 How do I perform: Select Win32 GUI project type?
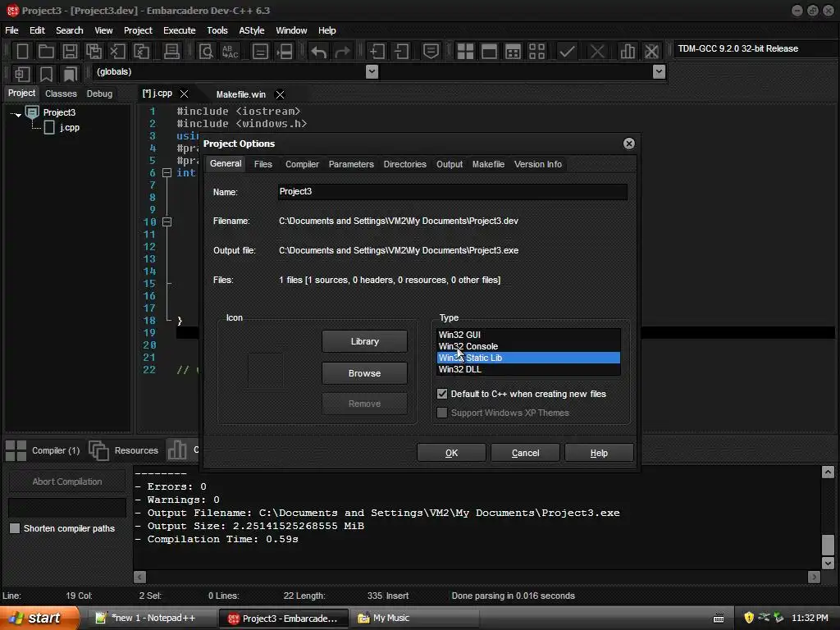[x=528, y=335]
